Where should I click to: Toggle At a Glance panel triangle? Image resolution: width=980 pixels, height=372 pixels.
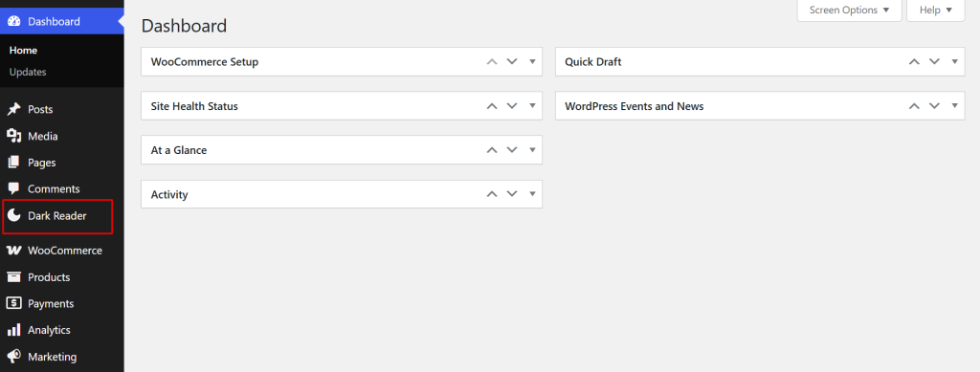(x=532, y=150)
